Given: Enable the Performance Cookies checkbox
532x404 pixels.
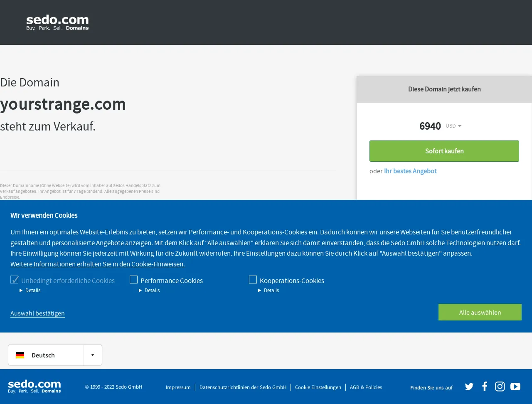Looking at the screenshot, I should pos(133,280).
